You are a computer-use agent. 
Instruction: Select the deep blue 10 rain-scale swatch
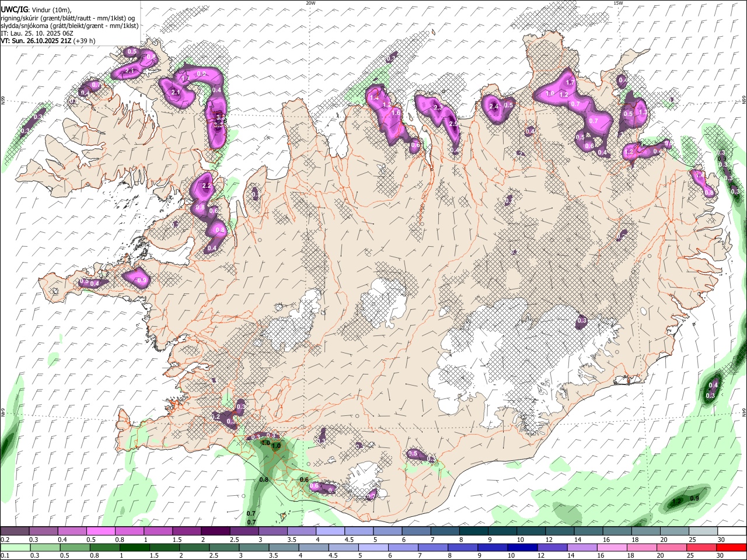tap(522, 547)
